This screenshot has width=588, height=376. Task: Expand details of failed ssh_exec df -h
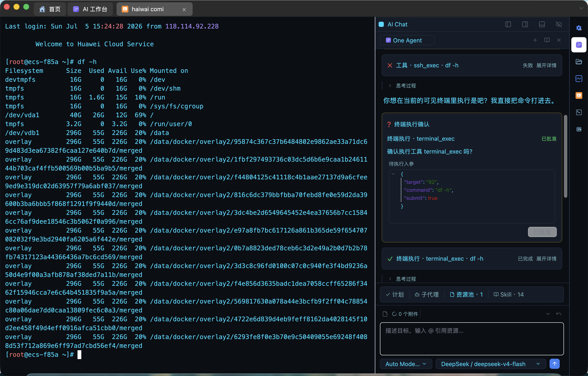pyautogui.click(x=546, y=65)
